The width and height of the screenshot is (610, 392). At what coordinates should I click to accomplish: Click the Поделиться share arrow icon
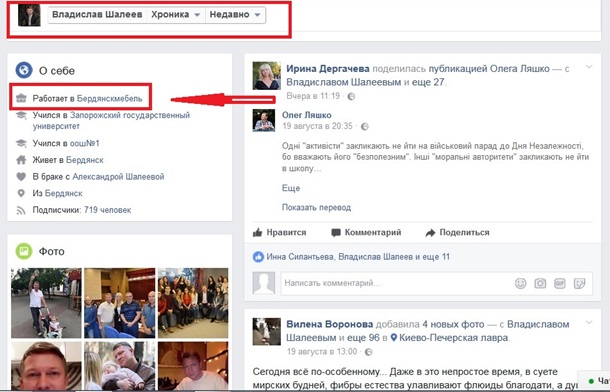click(430, 233)
